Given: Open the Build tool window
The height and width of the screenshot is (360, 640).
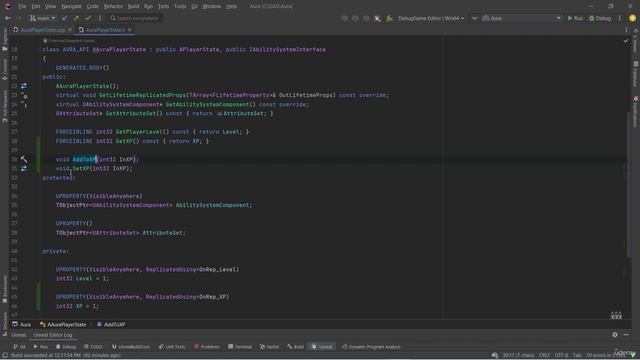Looking at the screenshot, I should [296, 347].
